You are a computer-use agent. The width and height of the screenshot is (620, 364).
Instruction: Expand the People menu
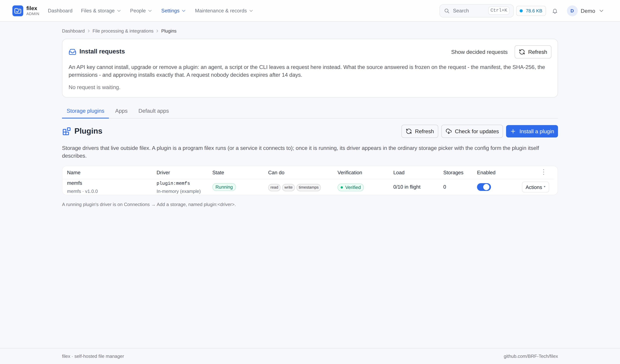(x=141, y=11)
